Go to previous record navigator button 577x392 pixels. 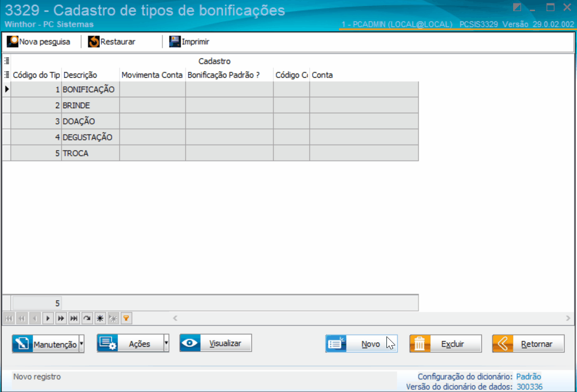point(35,319)
